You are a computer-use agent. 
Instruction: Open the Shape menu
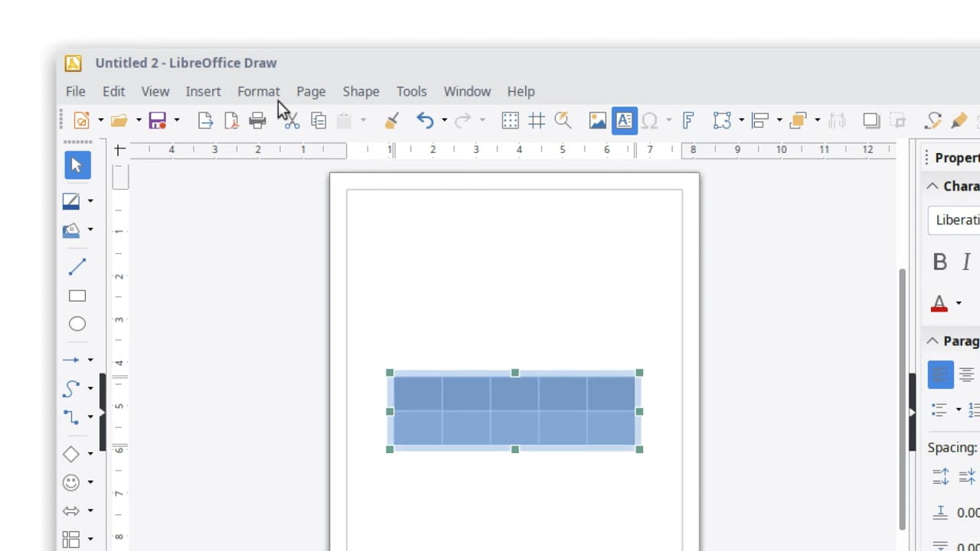pos(361,91)
